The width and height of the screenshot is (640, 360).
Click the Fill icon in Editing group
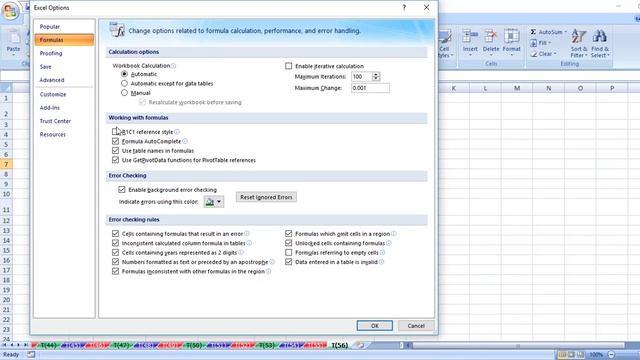(533, 43)
